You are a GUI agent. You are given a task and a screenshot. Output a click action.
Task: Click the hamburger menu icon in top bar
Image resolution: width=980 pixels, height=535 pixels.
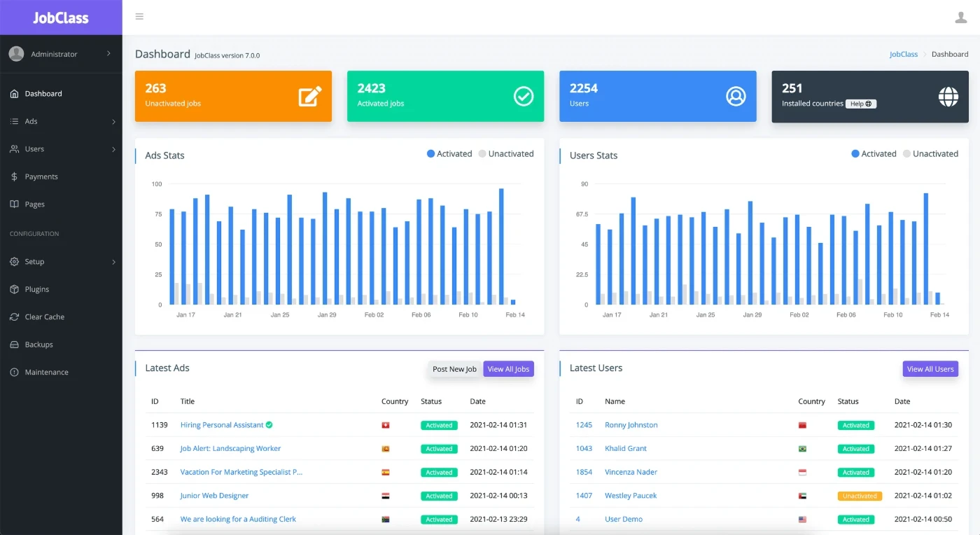139,17
